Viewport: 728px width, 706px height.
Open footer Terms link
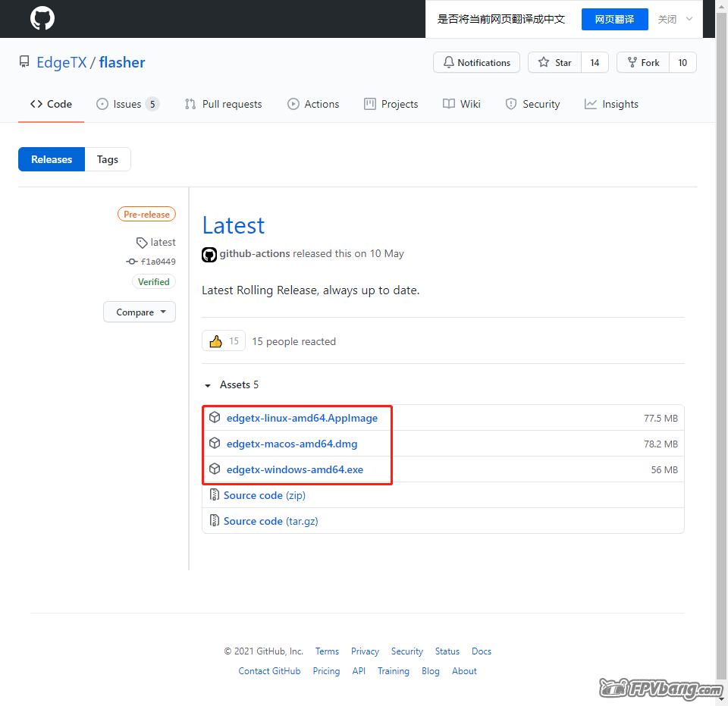327,651
